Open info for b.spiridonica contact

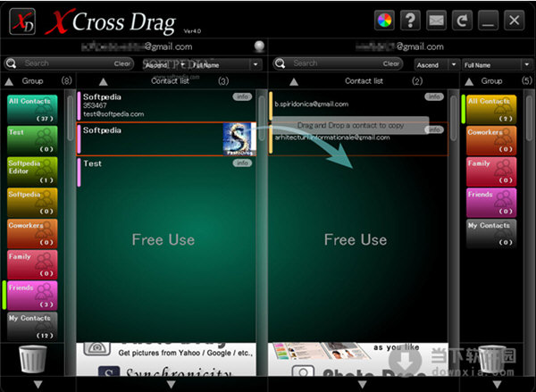434,96
